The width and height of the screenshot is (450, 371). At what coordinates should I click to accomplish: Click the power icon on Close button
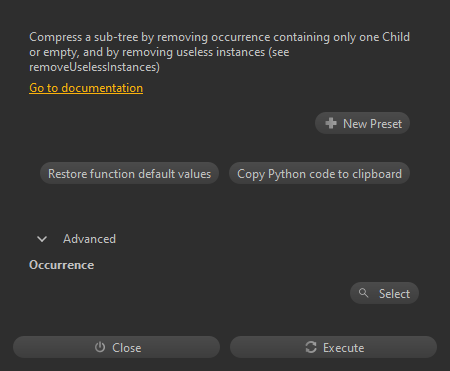click(x=100, y=347)
